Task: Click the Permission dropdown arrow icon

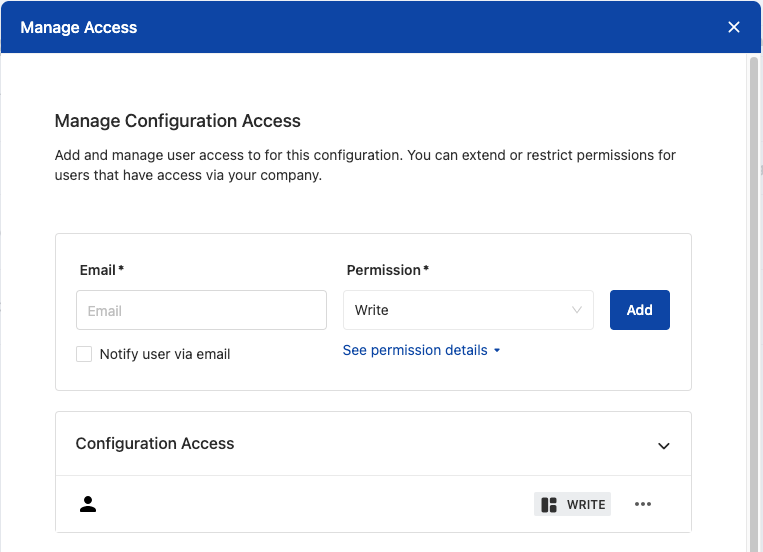Action: [577, 310]
